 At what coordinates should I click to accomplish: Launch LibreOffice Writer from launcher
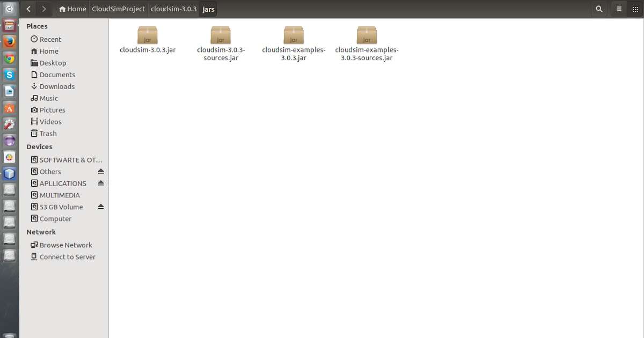point(9,92)
